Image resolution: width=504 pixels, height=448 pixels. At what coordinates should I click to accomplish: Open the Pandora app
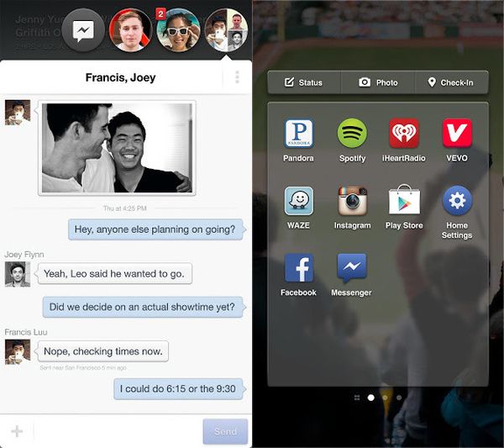[x=299, y=134]
